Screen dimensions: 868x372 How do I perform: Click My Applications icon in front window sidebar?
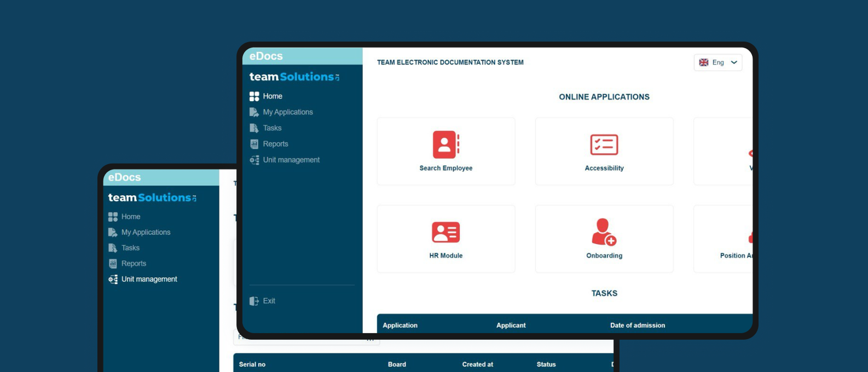coord(254,112)
